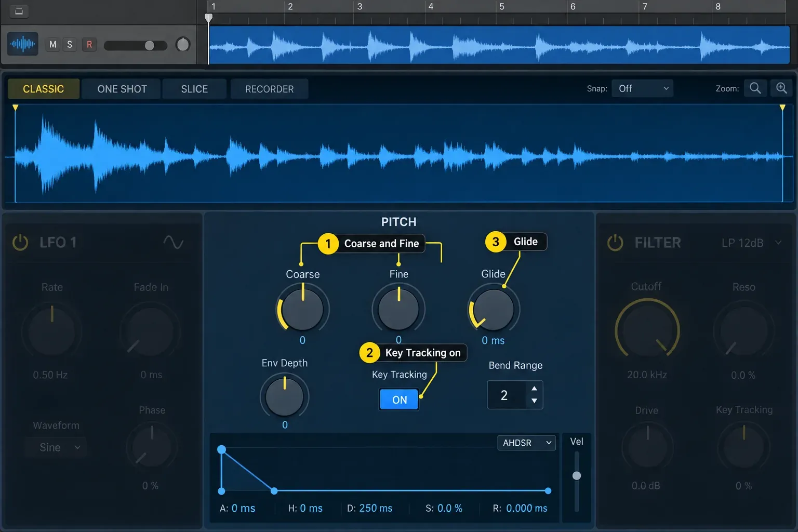798x532 pixels.
Task: Click the track pan knob
Action: tap(183, 45)
